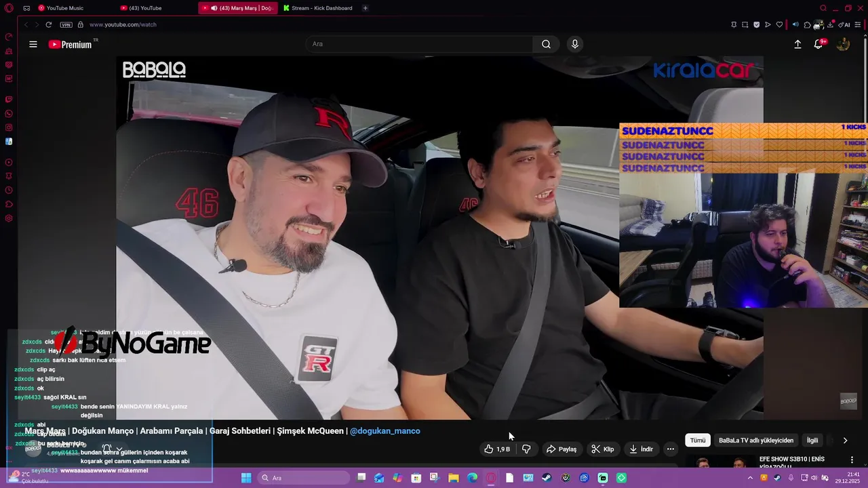Click the www.youtube.com/watch address bar
Screen dimensions: 868x488
(x=123, y=24)
